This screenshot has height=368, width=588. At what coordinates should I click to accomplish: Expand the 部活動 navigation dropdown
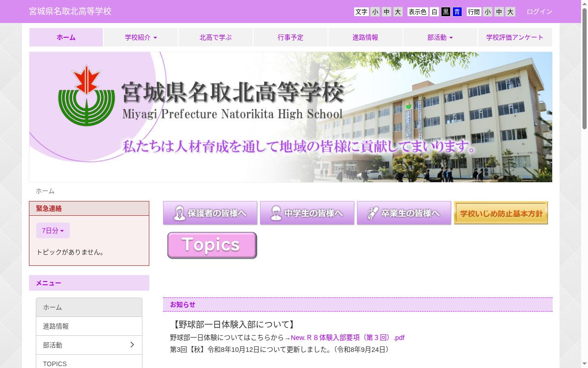pos(440,37)
